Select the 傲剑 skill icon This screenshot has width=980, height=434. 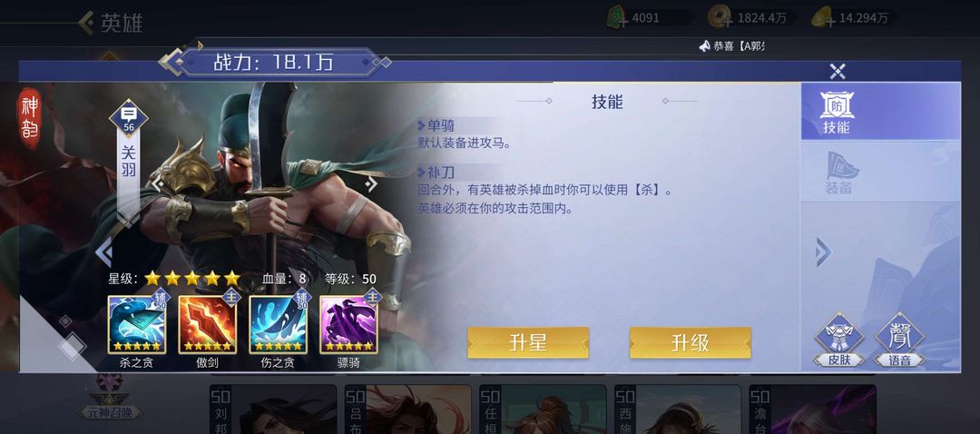click(x=208, y=324)
